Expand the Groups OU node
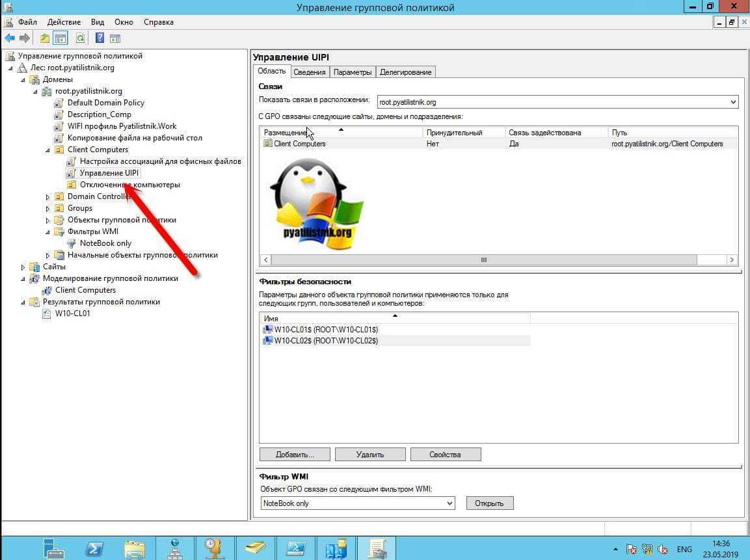The width and height of the screenshot is (750, 560). point(47,209)
